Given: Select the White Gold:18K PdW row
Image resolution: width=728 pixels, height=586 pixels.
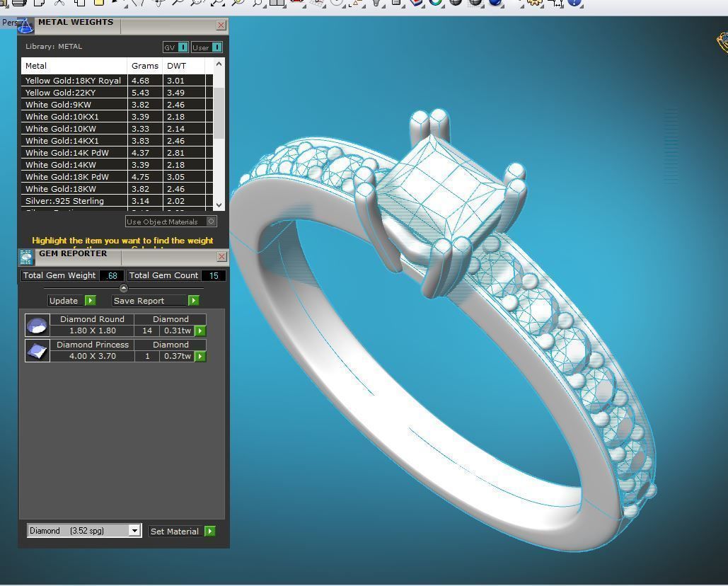Looking at the screenshot, I should [117, 177].
